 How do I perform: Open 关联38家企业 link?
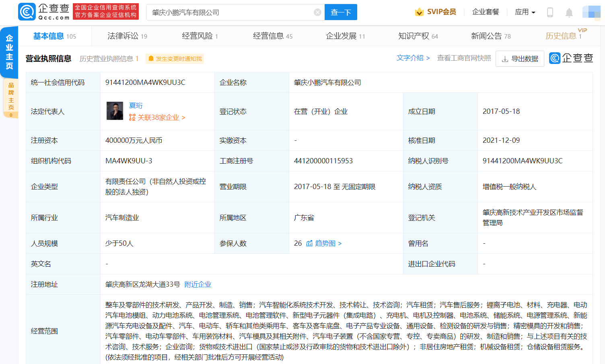click(157, 117)
